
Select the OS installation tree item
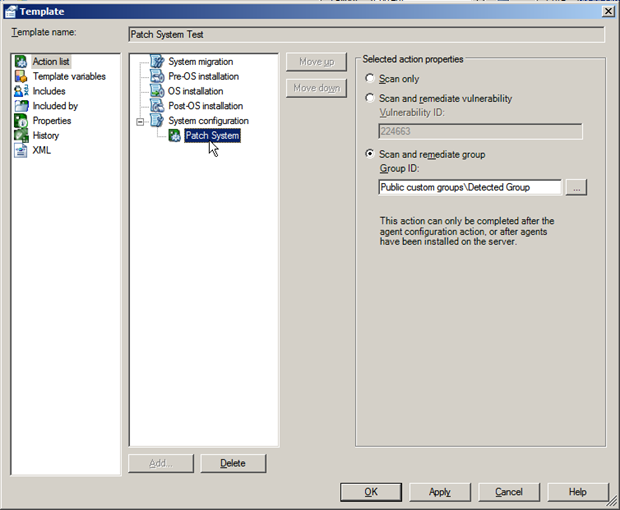pyautogui.click(x=195, y=91)
